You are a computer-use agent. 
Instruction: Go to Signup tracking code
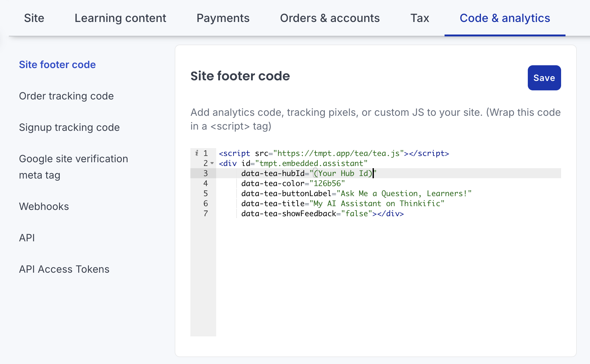click(69, 127)
